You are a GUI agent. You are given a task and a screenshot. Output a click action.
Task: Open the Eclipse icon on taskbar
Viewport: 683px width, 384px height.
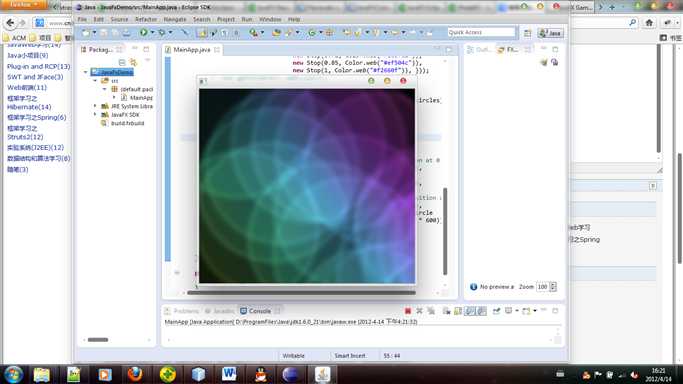[x=291, y=374]
